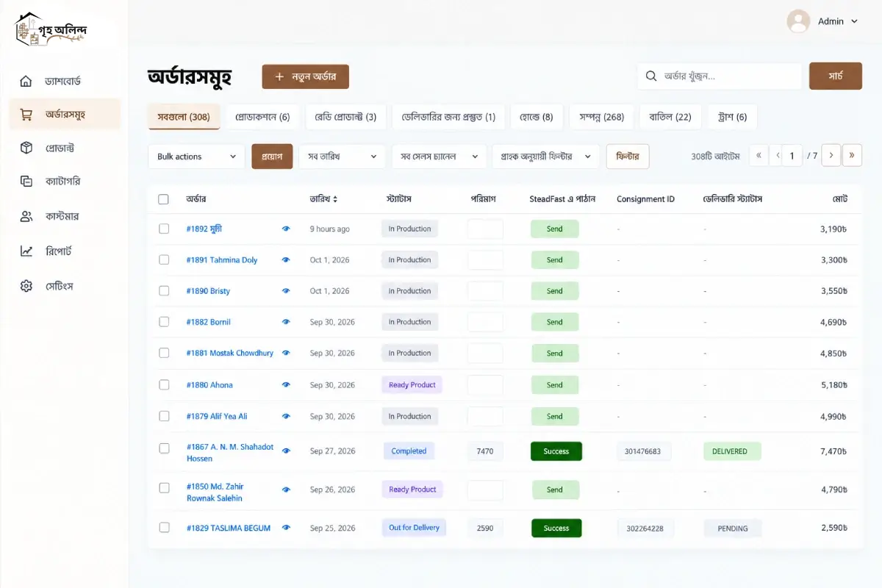
Task: Tick checkbox for order #1882 Bornil
Action: 164,322
